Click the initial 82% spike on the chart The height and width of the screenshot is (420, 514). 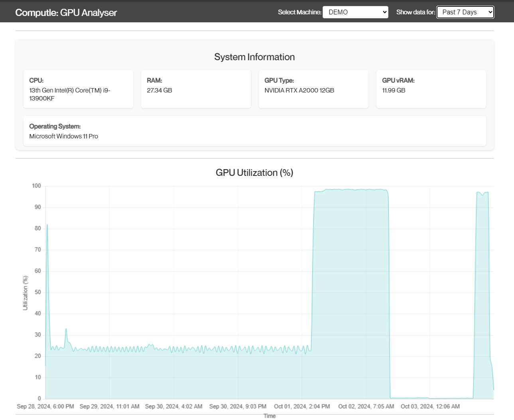[x=47, y=225]
